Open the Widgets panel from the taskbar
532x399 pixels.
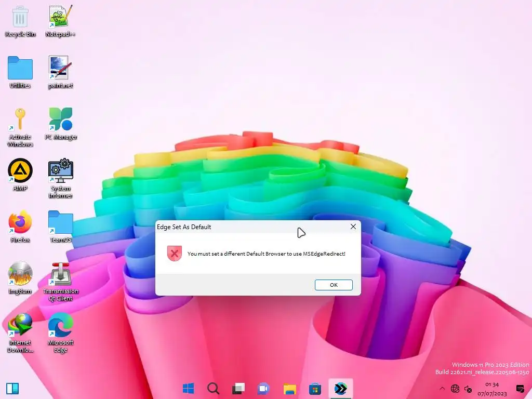tap(12, 389)
